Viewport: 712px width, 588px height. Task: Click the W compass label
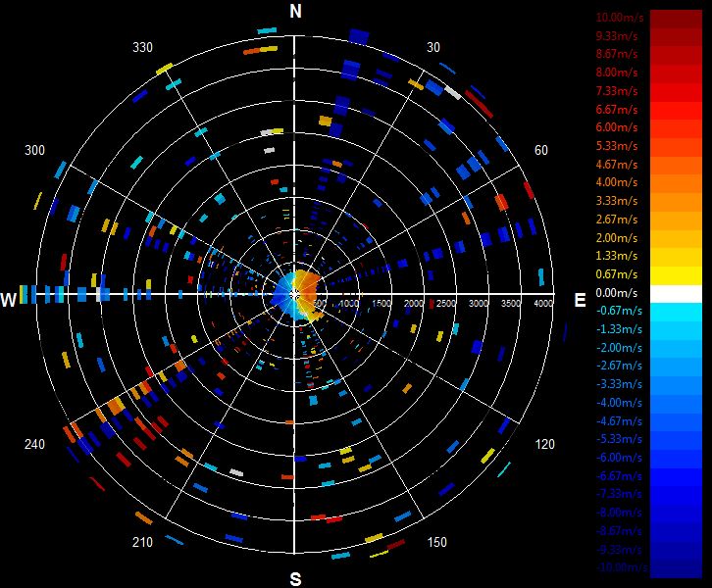click(9, 300)
